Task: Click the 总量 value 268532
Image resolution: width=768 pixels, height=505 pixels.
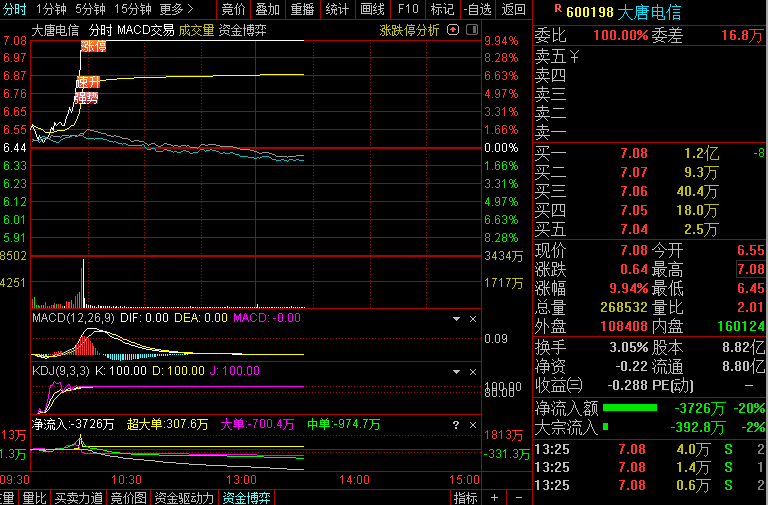Action: (624, 307)
